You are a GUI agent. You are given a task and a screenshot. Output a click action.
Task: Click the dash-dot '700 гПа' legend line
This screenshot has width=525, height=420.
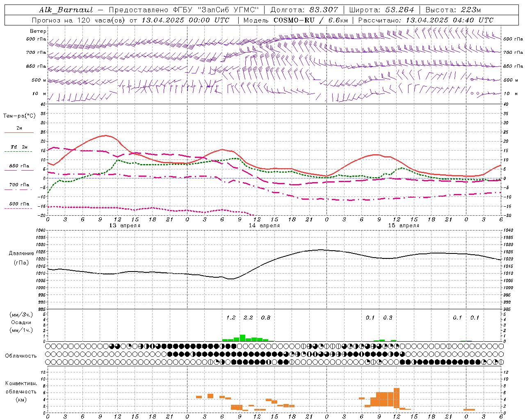tap(19, 190)
